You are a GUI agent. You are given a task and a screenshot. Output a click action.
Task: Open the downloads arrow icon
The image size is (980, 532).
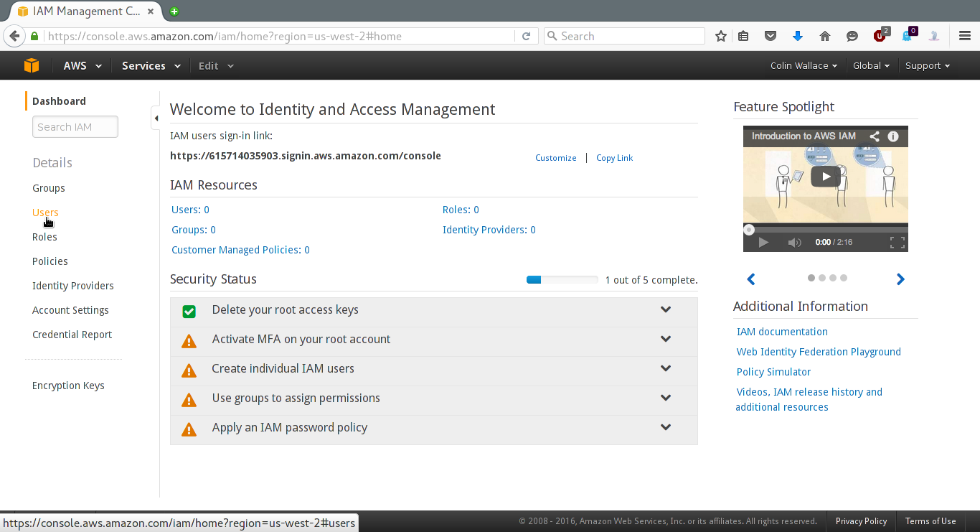click(798, 36)
